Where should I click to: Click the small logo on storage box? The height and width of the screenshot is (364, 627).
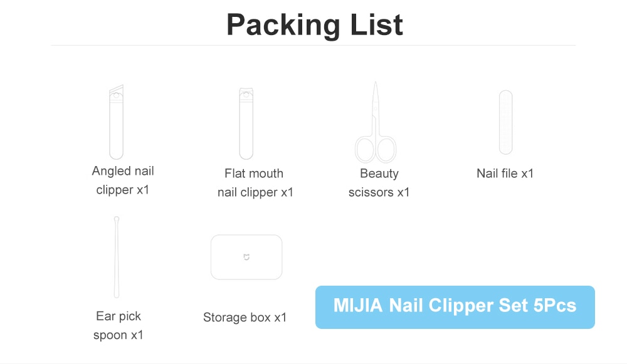[x=246, y=257]
